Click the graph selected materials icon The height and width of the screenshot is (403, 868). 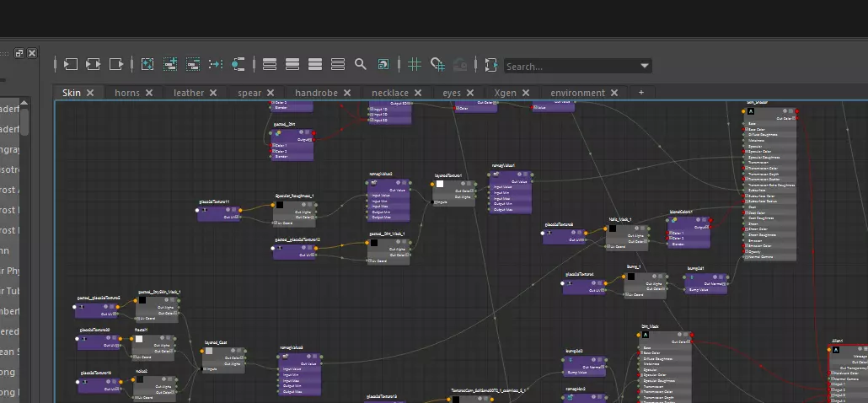[x=147, y=64]
